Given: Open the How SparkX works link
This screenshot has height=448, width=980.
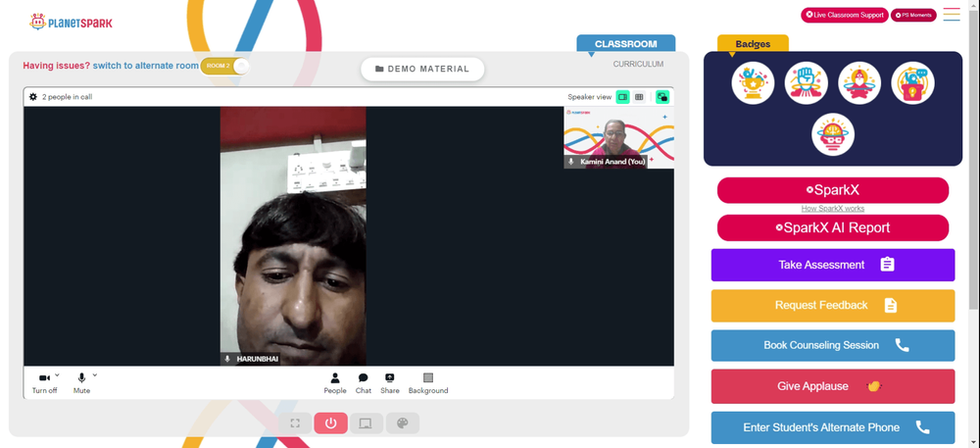Looking at the screenshot, I should click(832, 209).
